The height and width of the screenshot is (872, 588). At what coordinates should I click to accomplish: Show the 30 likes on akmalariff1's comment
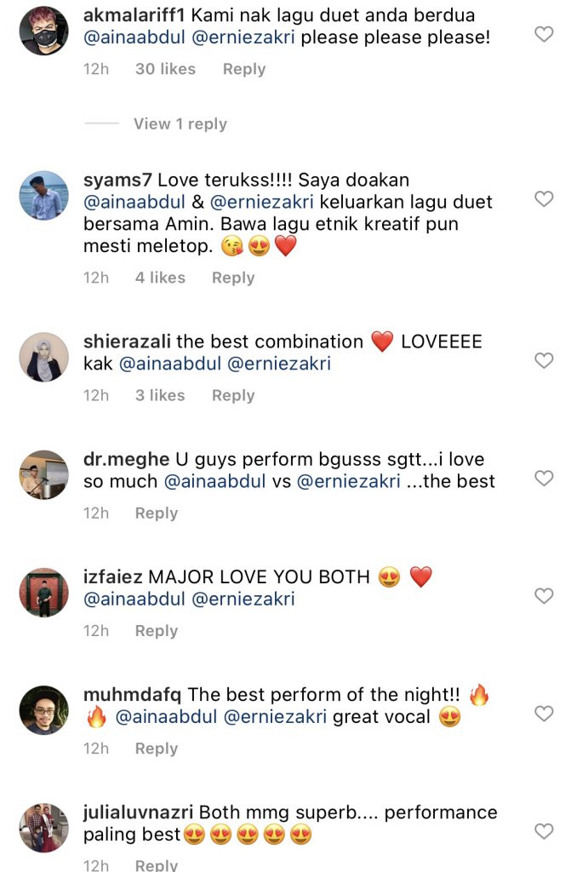[165, 69]
